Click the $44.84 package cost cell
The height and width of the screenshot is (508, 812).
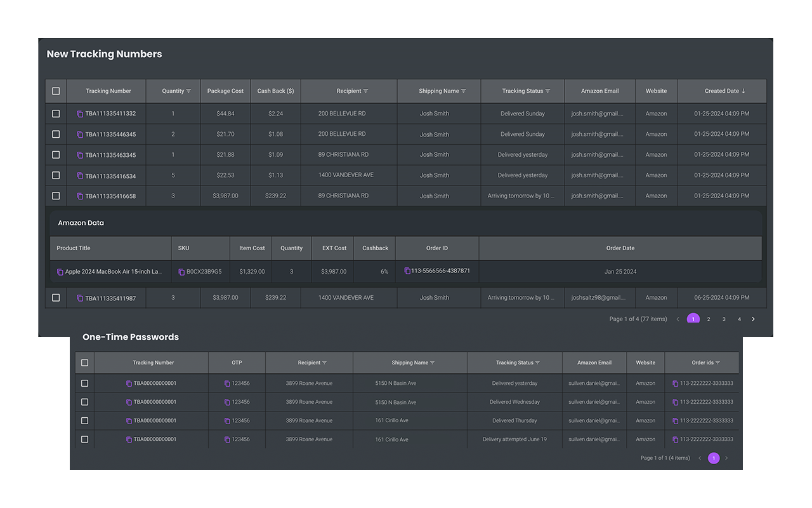pos(225,114)
